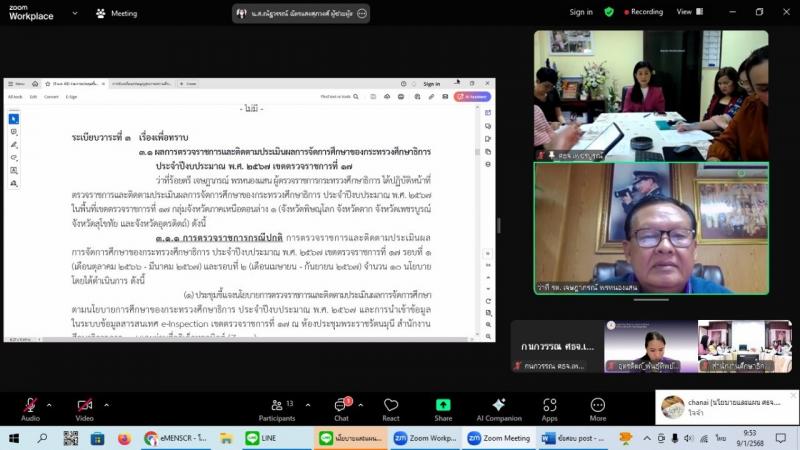Open Acrobat Menu in shared window
This screenshot has width=800, height=450.
(x=16, y=84)
